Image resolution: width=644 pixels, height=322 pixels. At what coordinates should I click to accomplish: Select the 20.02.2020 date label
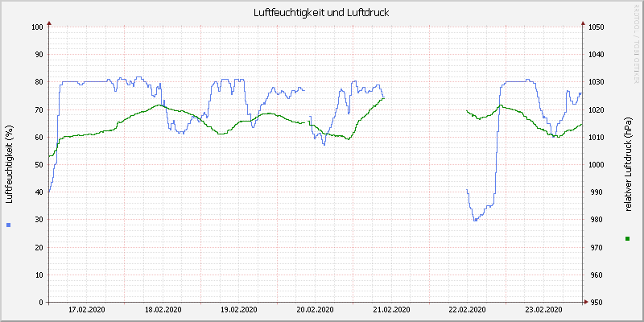tap(316, 309)
